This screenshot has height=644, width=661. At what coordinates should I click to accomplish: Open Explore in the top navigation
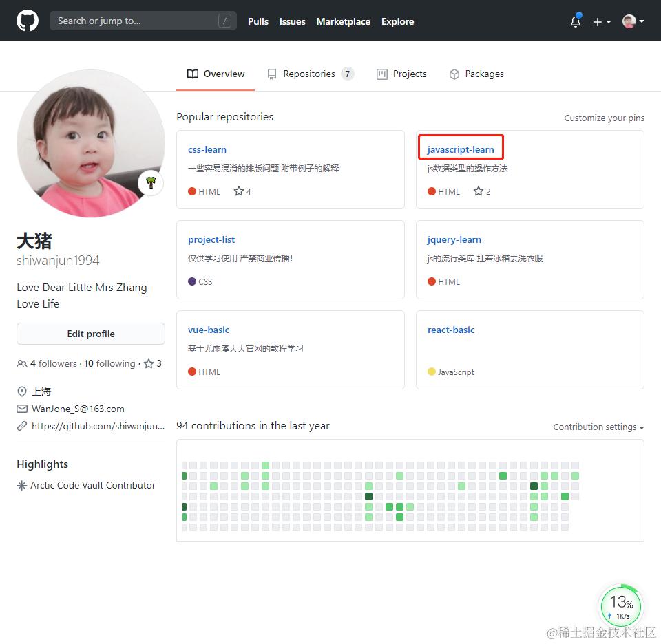[397, 21]
